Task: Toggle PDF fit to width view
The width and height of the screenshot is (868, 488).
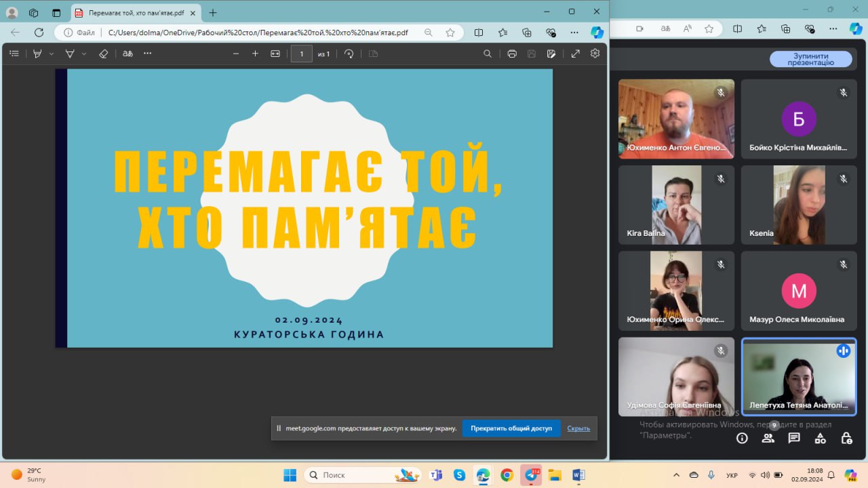Action: tap(275, 54)
